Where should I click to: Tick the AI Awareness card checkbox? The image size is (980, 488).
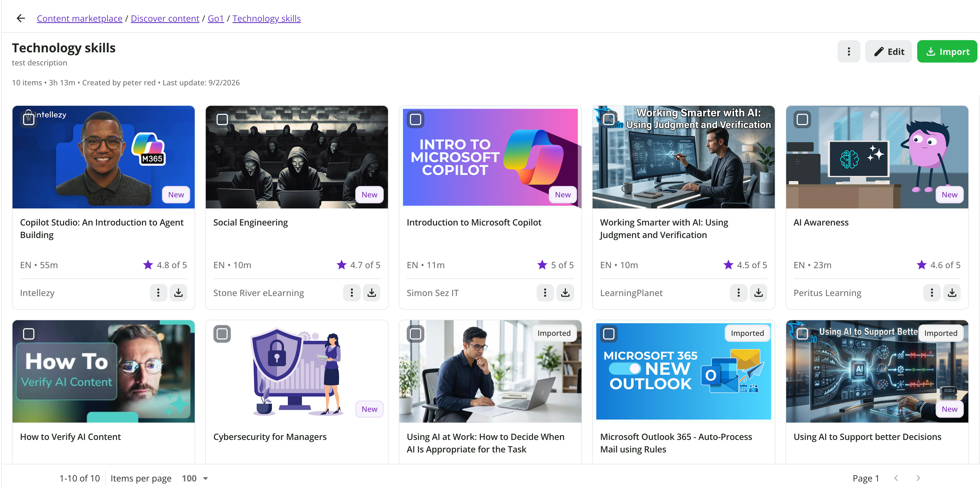pos(802,119)
